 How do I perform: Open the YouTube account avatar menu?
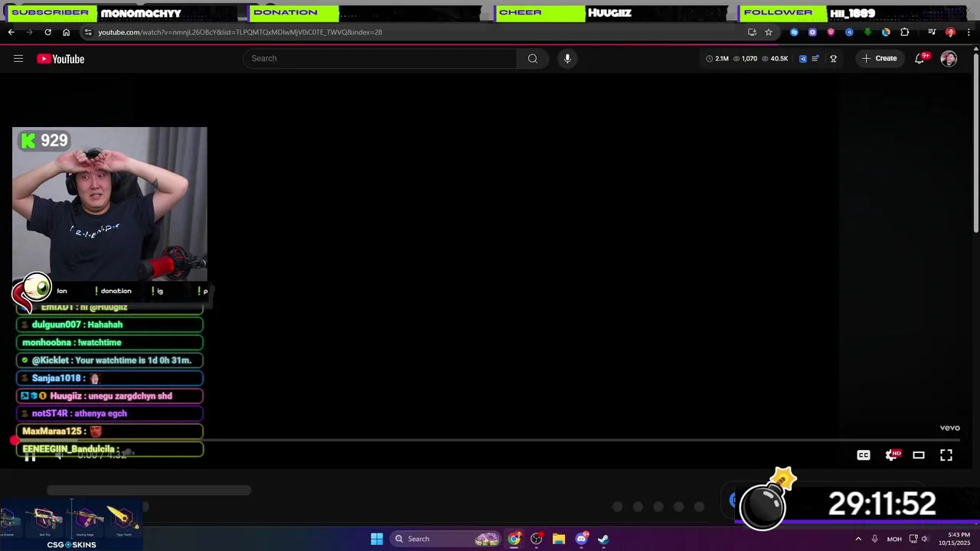949,58
